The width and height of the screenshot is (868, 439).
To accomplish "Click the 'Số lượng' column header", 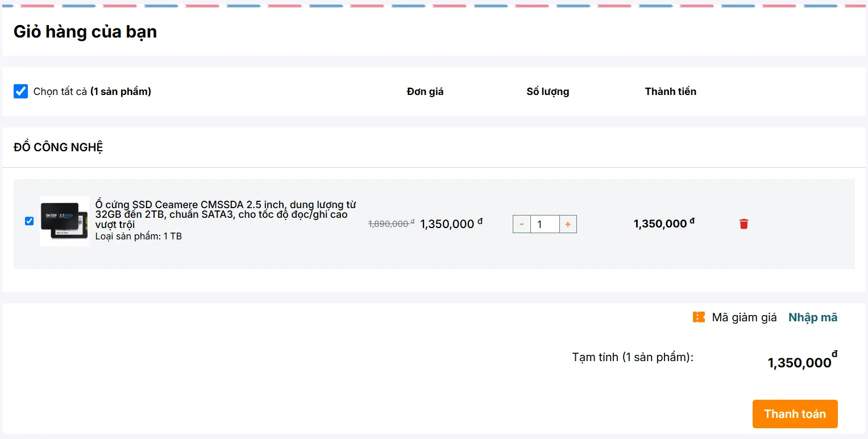I will coord(547,92).
